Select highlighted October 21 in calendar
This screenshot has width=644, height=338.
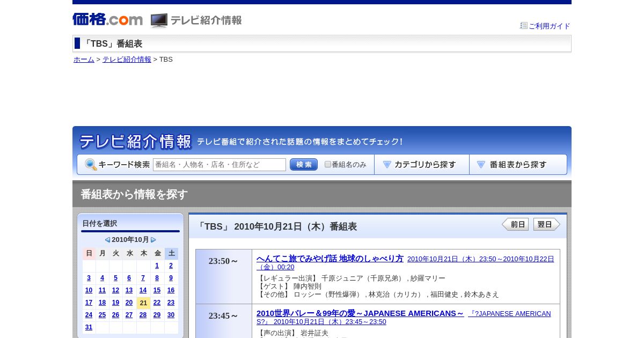[x=143, y=303]
